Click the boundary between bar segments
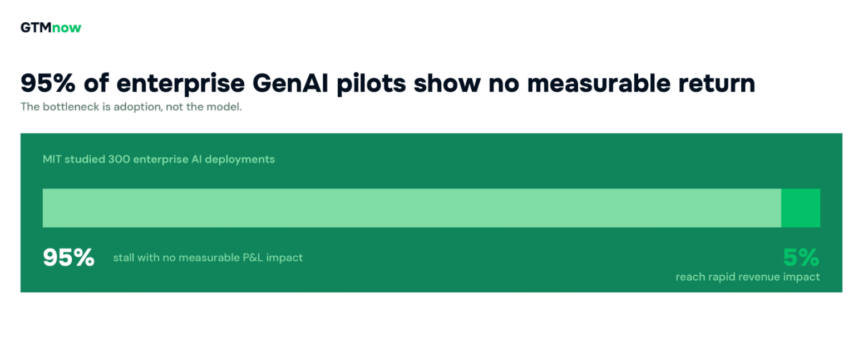868x338 pixels. pyautogui.click(x=781, y=208)
